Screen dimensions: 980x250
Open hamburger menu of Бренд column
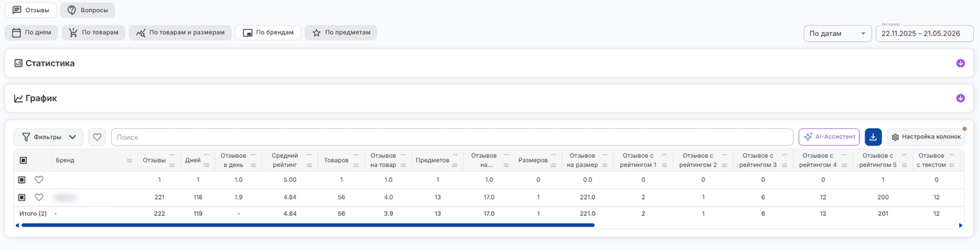click(x=130, y=161)
